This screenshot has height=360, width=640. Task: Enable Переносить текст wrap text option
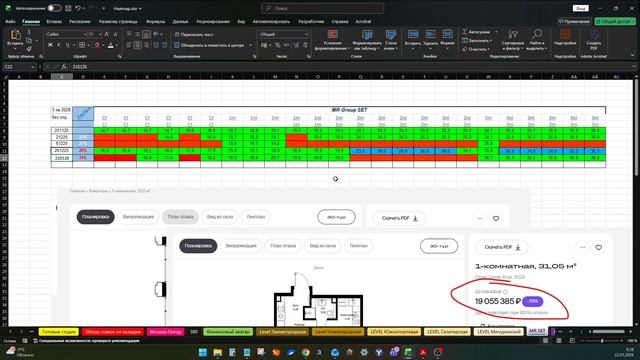194,35
